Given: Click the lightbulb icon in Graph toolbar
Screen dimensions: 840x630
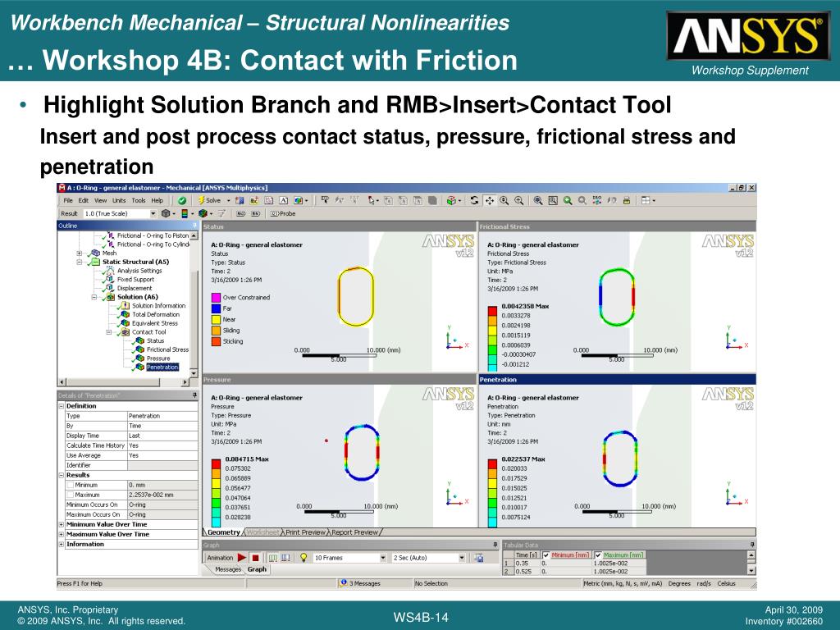Looking at the screenshot, I should [304, 558].
